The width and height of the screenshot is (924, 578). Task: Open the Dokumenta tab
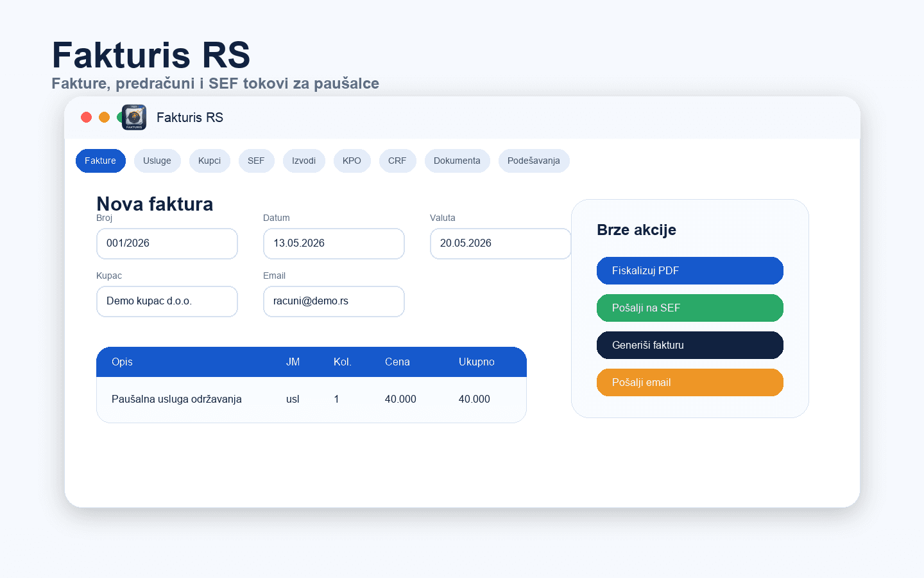457,161
